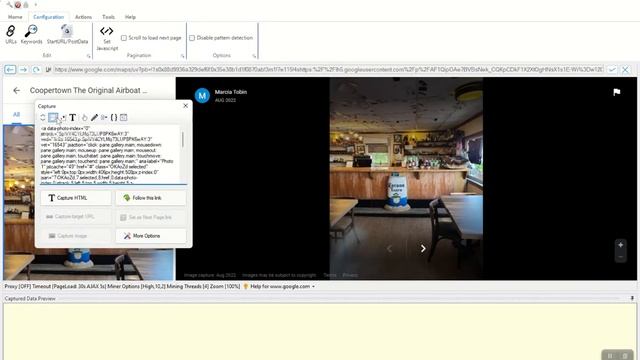Click the Marcia Tobin name
640x360 pixels.
(231, 92)
